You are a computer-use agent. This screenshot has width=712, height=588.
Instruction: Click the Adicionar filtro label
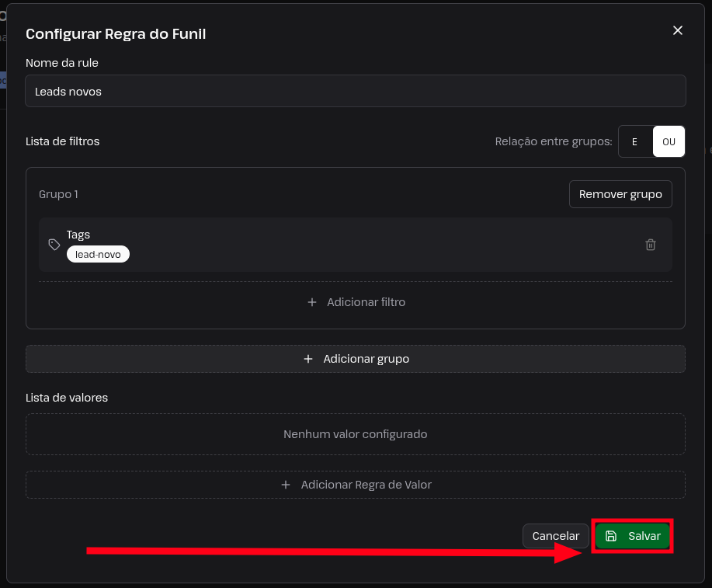point(366,302)
